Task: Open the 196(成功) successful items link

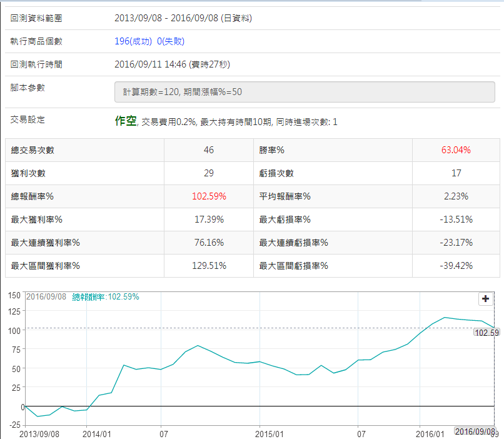Action: tap(133, 41)
